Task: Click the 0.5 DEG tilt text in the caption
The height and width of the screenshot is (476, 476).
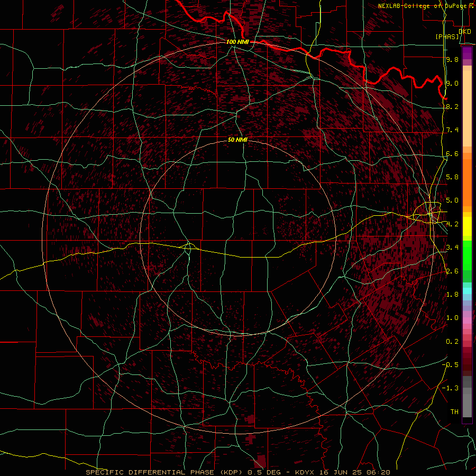Action: (264, 472)
